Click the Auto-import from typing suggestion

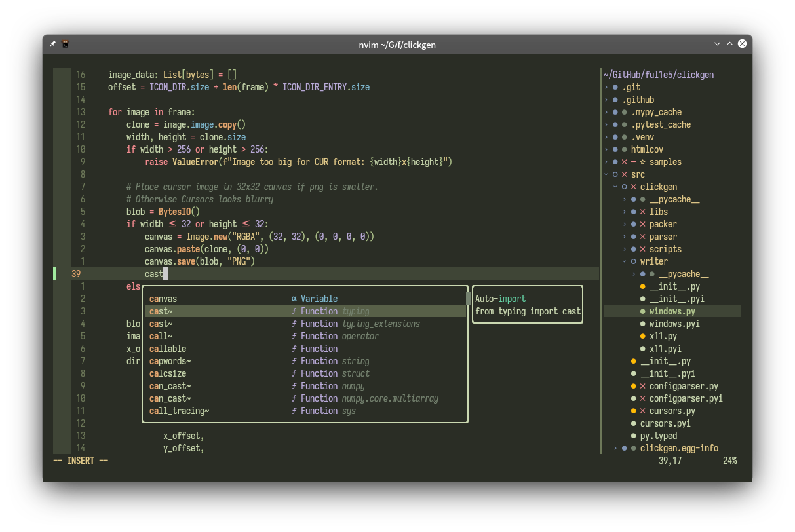pos(527,305)
